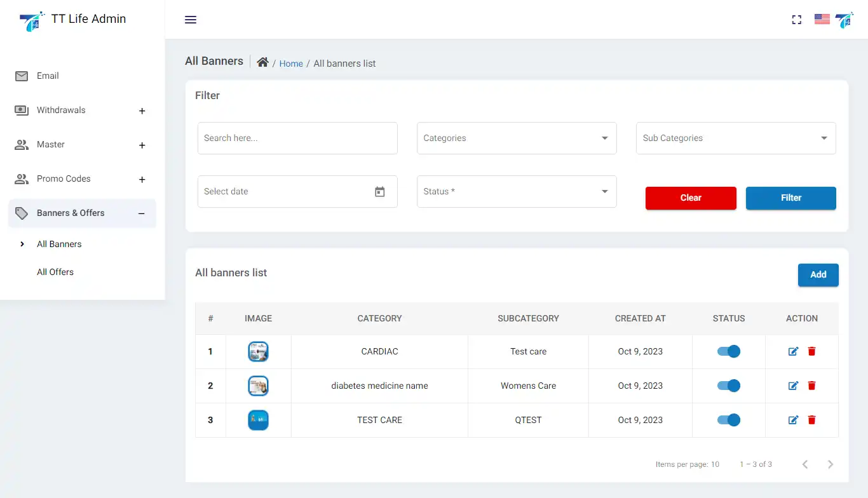Select All Offers in the sidebar
The width and height of the screenshot is (868, 498).
(x=55, y=271)
